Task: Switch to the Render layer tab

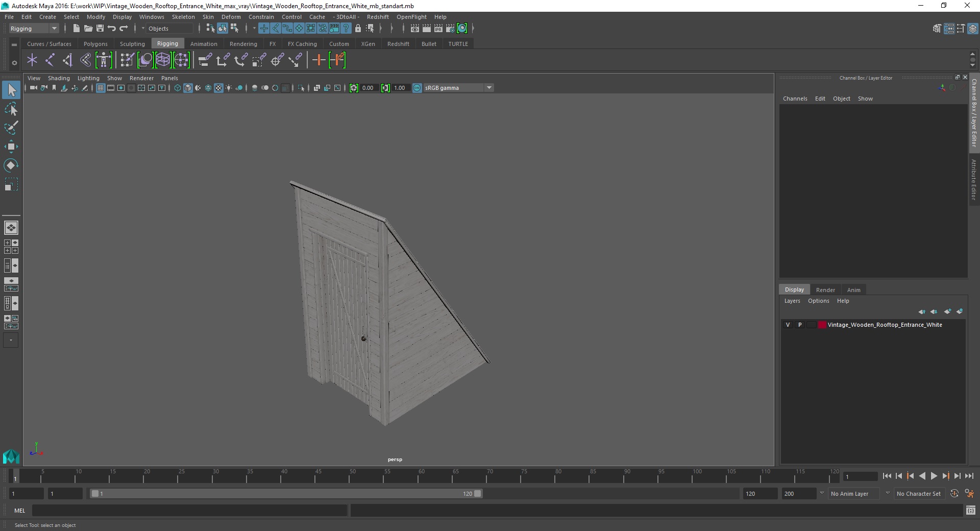Action: coord(825,289)
